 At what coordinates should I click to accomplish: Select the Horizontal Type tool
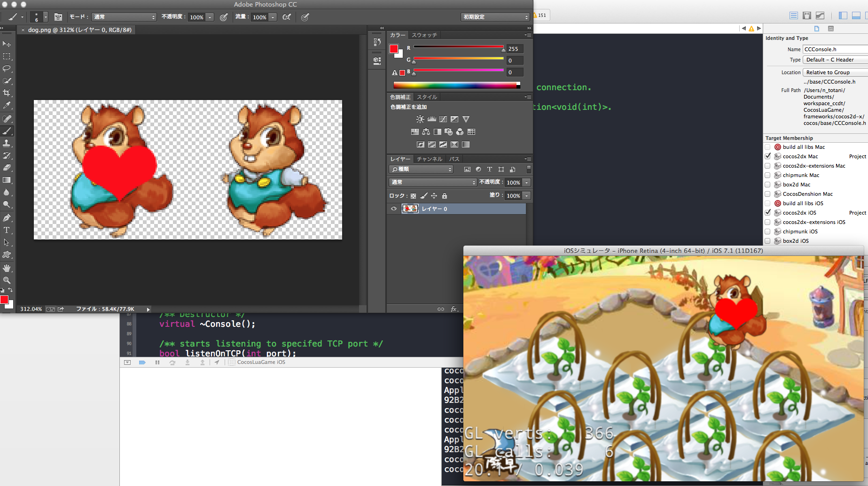tap(7, 230)
